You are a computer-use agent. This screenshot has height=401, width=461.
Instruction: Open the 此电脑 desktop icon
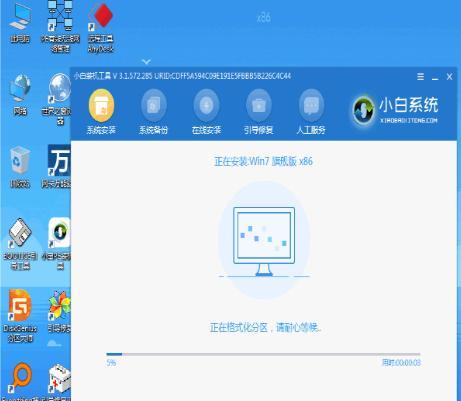point(20,23)
